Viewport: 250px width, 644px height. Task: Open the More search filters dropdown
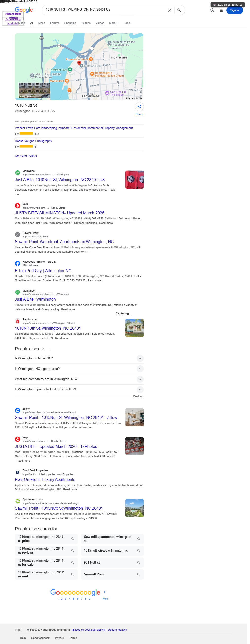tap(115, 23)
